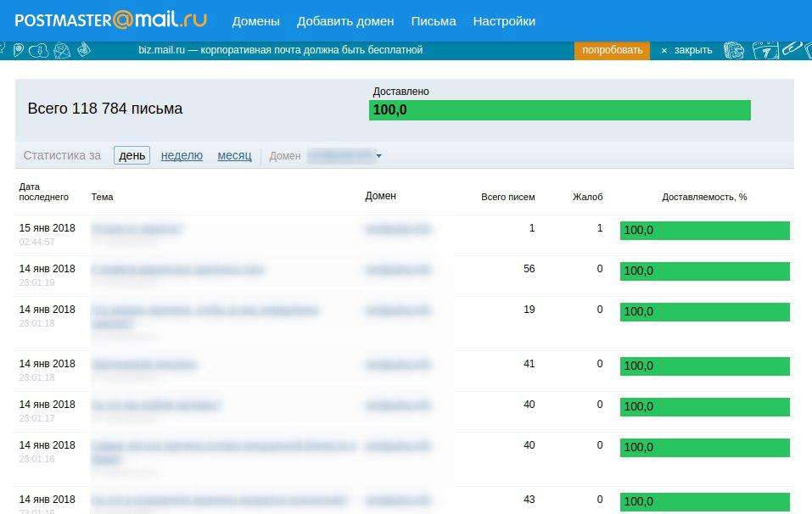Click the complaints value 1 in 15 янв row

[600, 228]
